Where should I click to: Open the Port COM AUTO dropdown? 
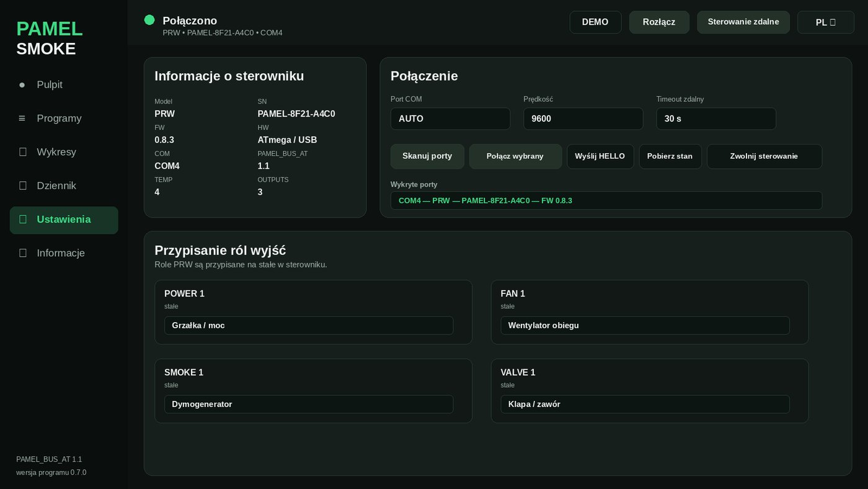click(450, 119)
